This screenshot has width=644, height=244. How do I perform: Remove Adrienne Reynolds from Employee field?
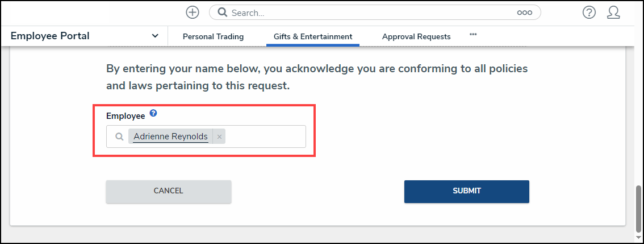pyautogui.click(x=219, y=137)
